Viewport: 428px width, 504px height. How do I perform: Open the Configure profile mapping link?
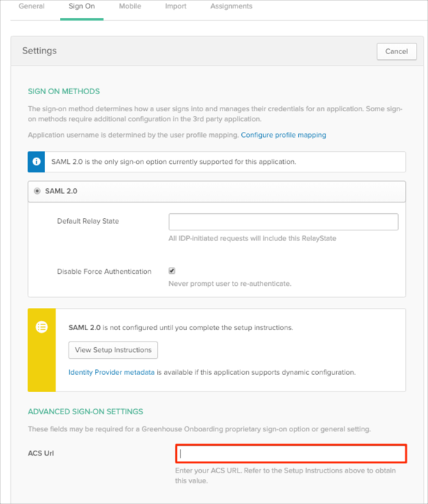283,135
